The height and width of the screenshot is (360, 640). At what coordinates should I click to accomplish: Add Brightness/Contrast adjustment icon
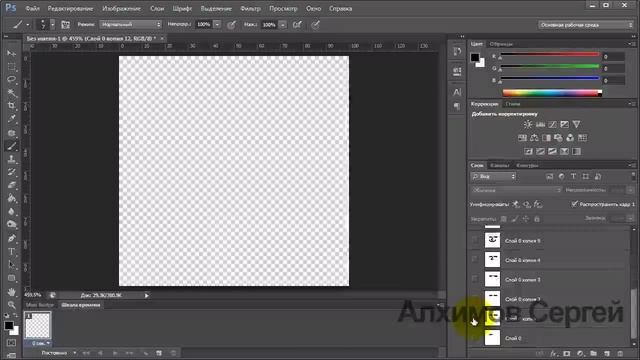[x=528, y=124]
